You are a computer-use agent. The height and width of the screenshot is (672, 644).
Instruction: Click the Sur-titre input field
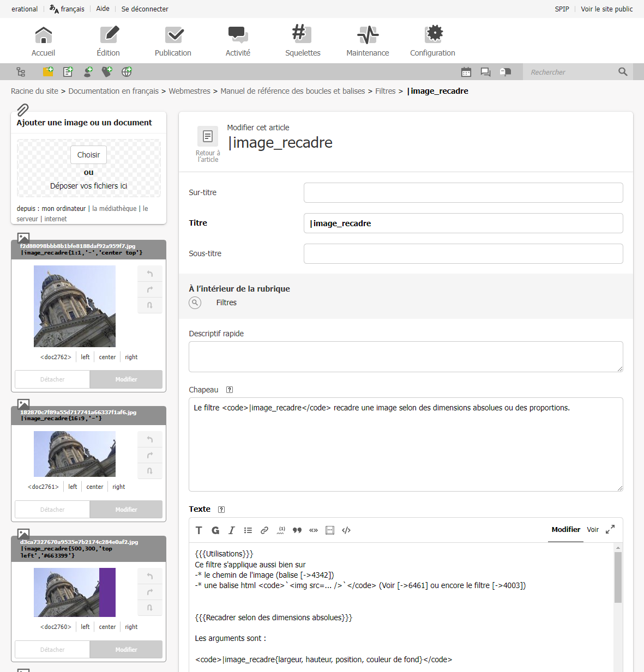pyautogui.click(x=463, y=193)
